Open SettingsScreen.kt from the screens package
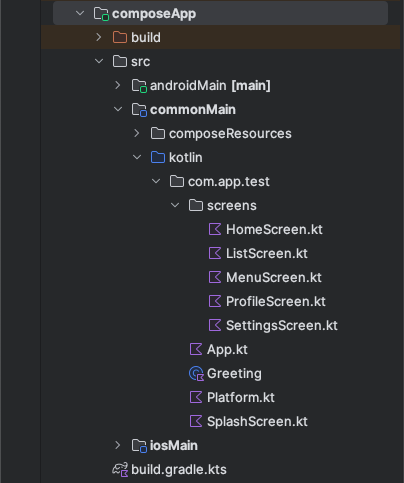The image size is (404, 483). 282,326
